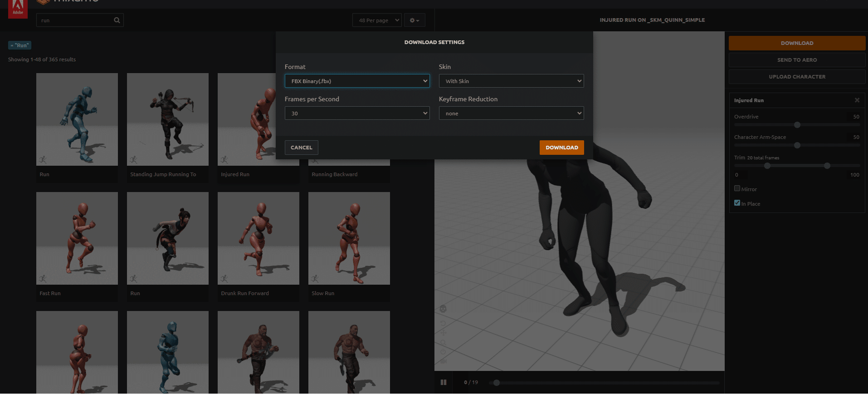Viewport: 868px width, 395px height.
Task: Remove the "Run" search filter tag
Action: click(x=20, y=45)
